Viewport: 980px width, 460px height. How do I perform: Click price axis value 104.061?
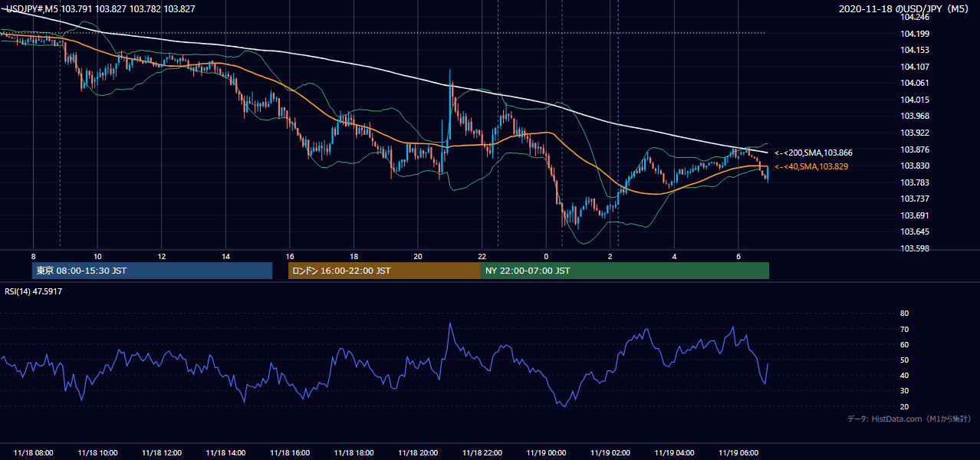point(915,83)
